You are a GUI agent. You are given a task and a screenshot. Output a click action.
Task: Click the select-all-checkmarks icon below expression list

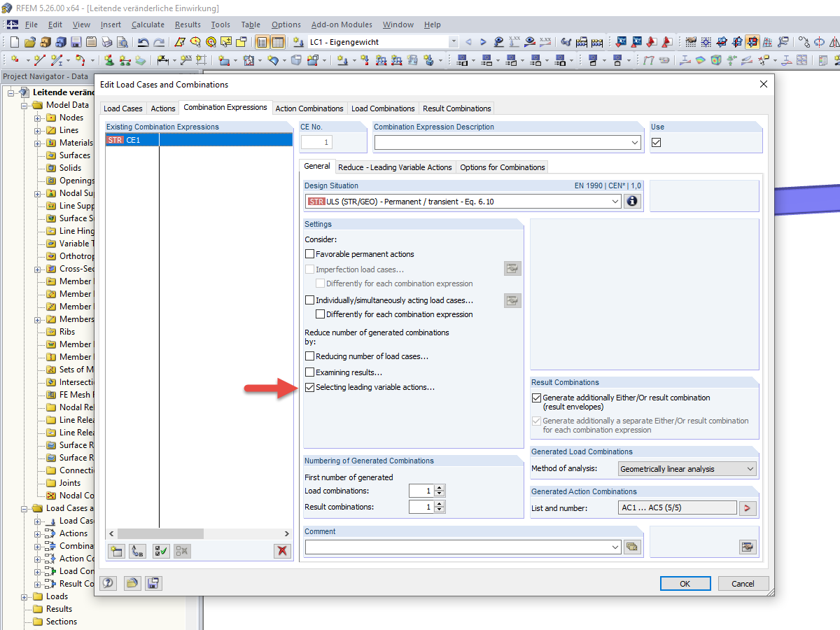click(160, 551)
